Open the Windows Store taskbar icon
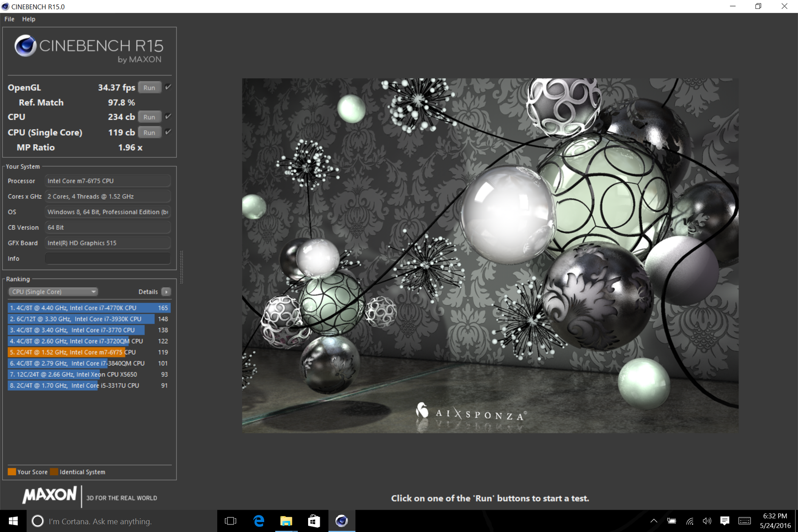 click(x=314, y=521)
